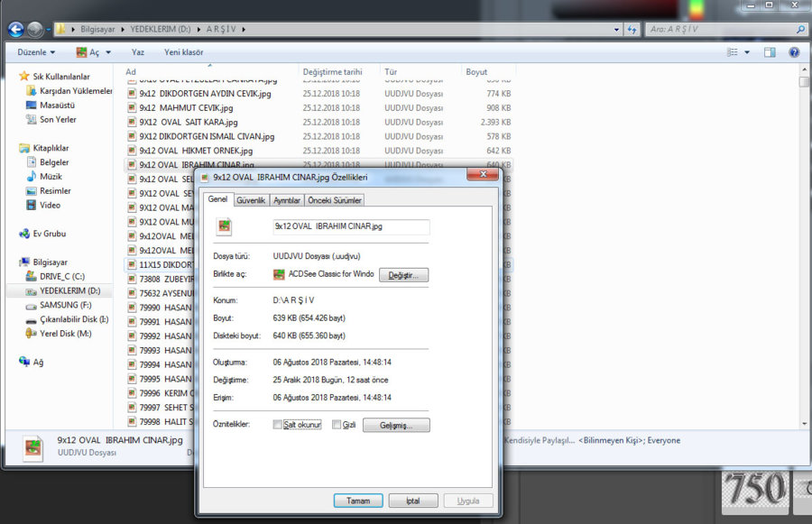Open Sık Kullanılanlar favorites star

(23, 76)
